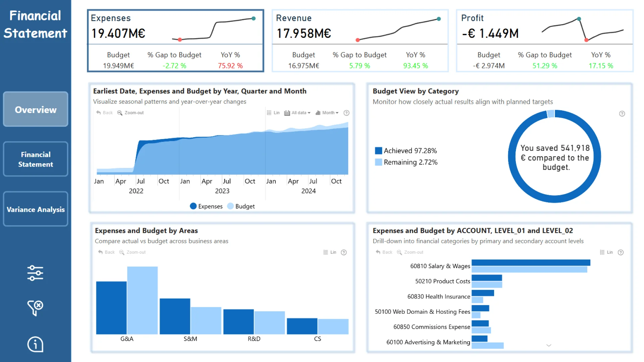Toggle Lin scale on Areas chart
644x362 pixels.
[x=330, y=252]
